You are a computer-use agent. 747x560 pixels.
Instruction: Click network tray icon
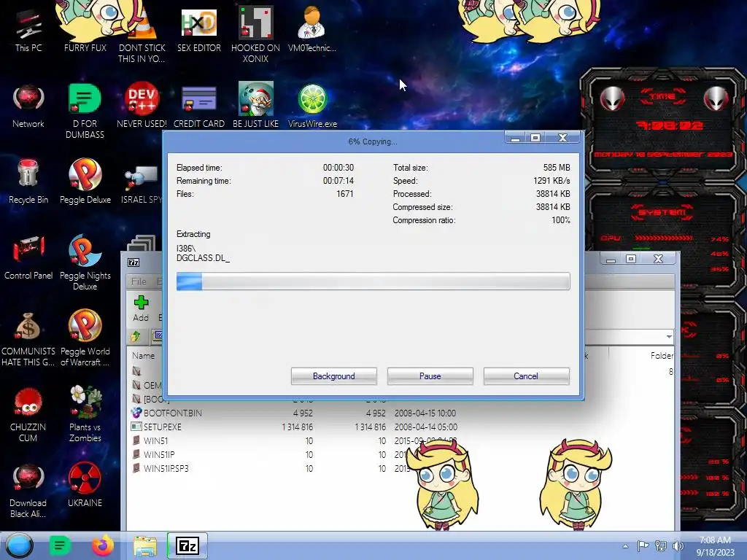tap(661, 546)
